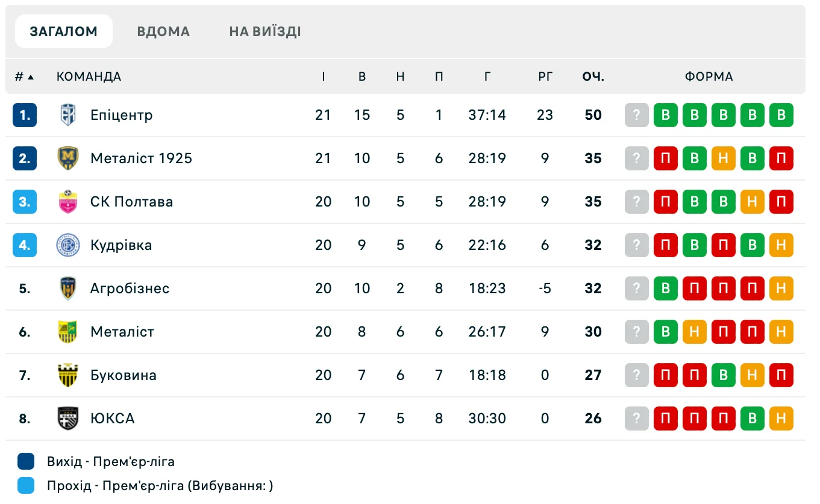Open the НА ВИЇЗДІ tab

(265, 31)
